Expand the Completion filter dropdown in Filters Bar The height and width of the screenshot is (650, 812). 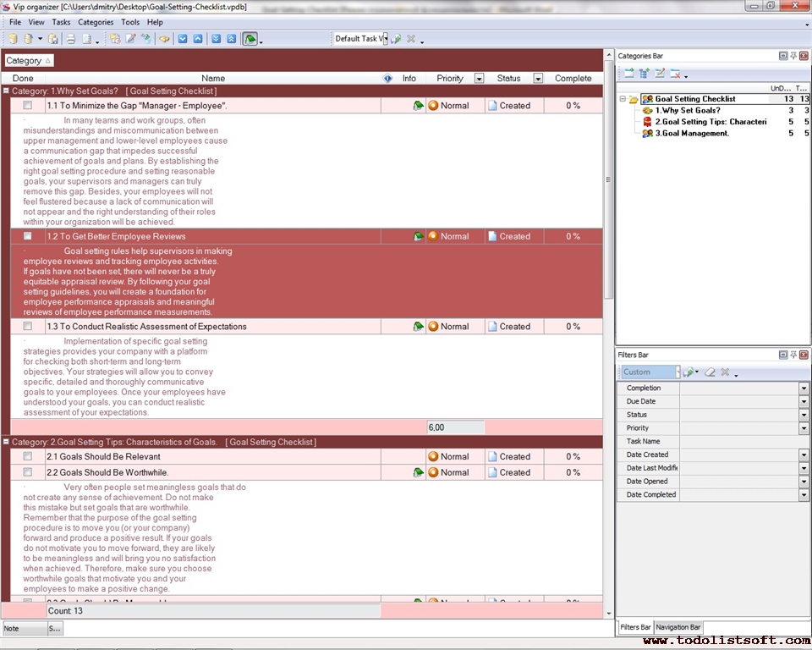click(x=804, y=388)
